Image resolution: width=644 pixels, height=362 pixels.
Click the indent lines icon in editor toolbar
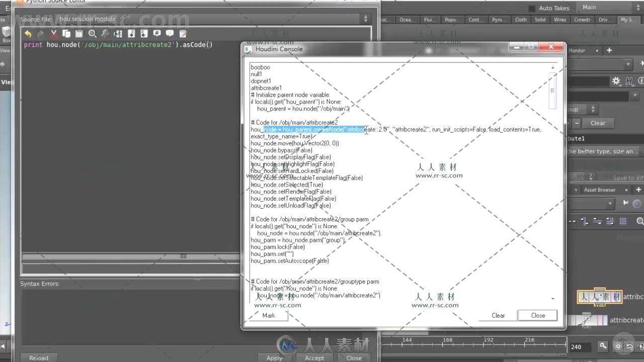pos(131,34)
